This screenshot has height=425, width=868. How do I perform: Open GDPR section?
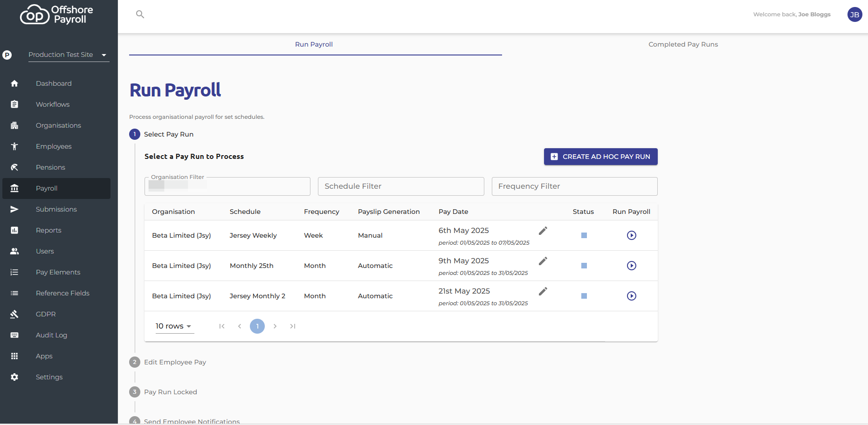tap(56, 314)
